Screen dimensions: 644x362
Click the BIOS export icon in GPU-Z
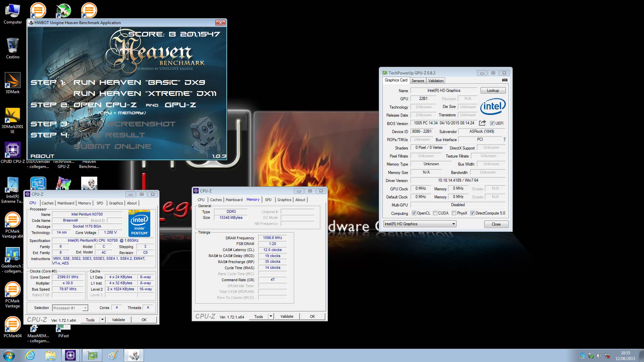click(x=482, y=123)
